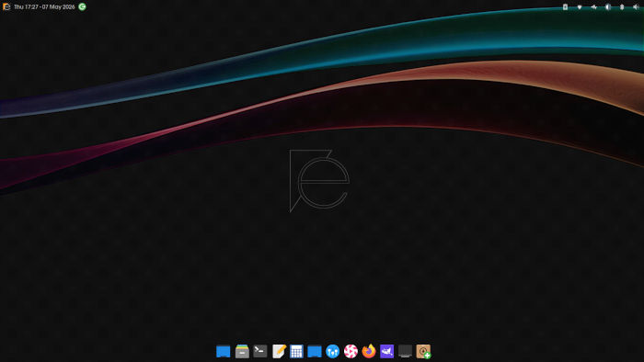644x362 pixels.
Task: Open the battery status tray icon
Action: click(565, 7)
